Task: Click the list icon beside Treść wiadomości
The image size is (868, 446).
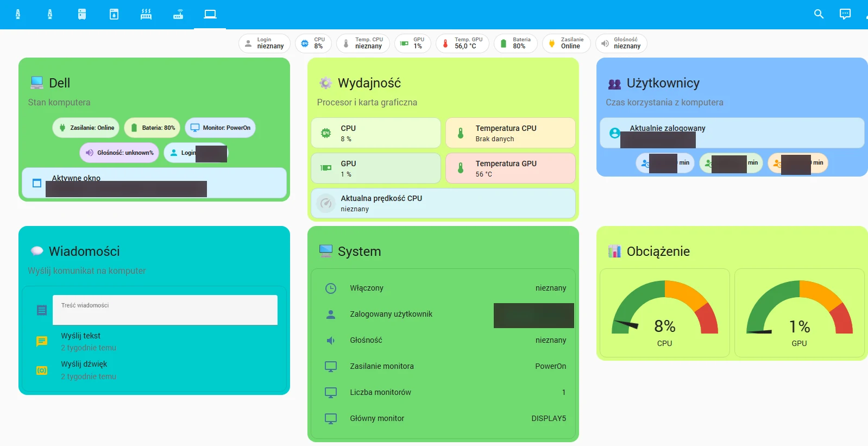Action: click(42, 310)
